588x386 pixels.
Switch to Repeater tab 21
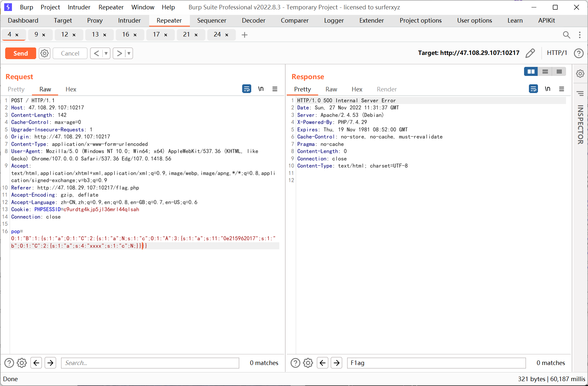(187, 34)
